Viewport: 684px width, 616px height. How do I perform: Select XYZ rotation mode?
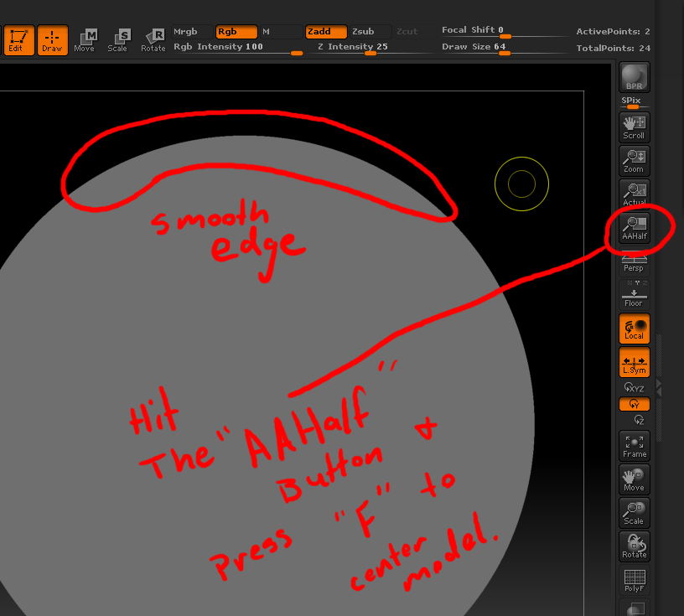pos(635,387)
